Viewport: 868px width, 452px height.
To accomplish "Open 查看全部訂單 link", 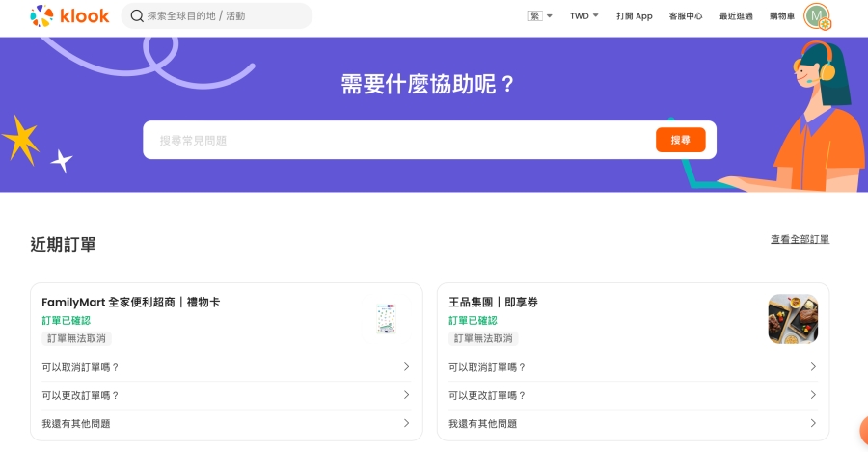I will [x=800, y=239].
